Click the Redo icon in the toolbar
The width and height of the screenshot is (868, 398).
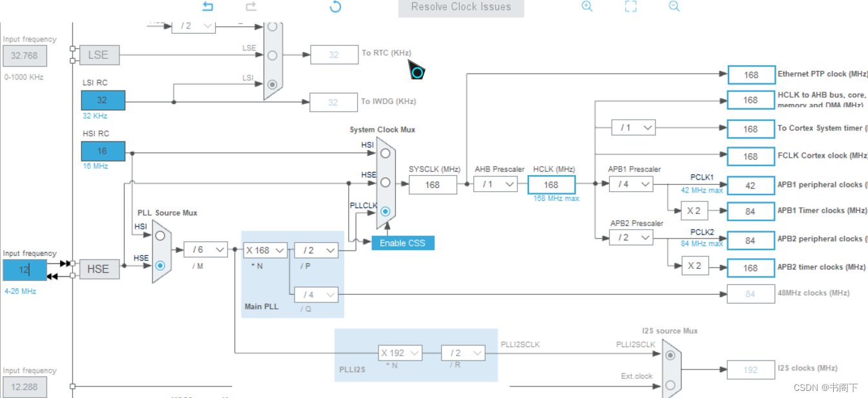(251, 6)
